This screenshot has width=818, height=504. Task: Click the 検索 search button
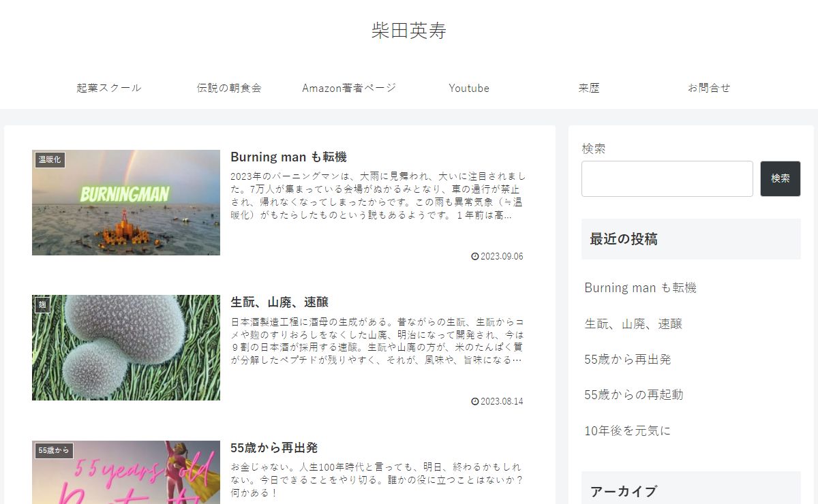(781, 178)
